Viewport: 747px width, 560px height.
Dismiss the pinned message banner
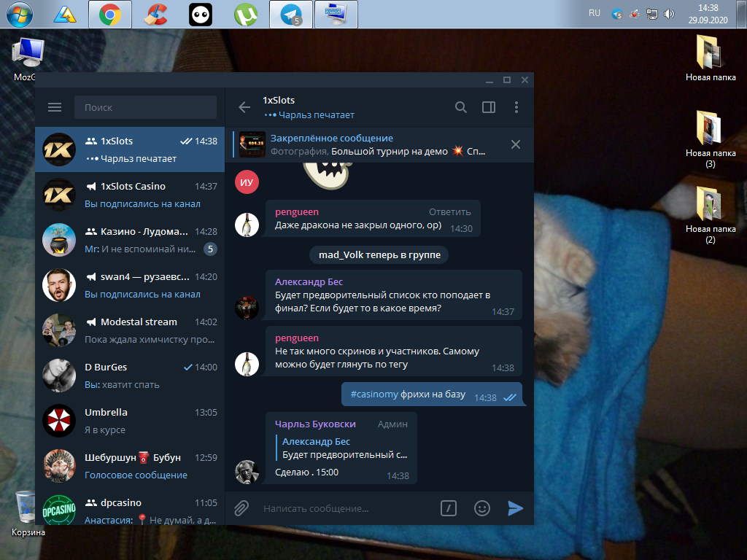click(516, 144)
